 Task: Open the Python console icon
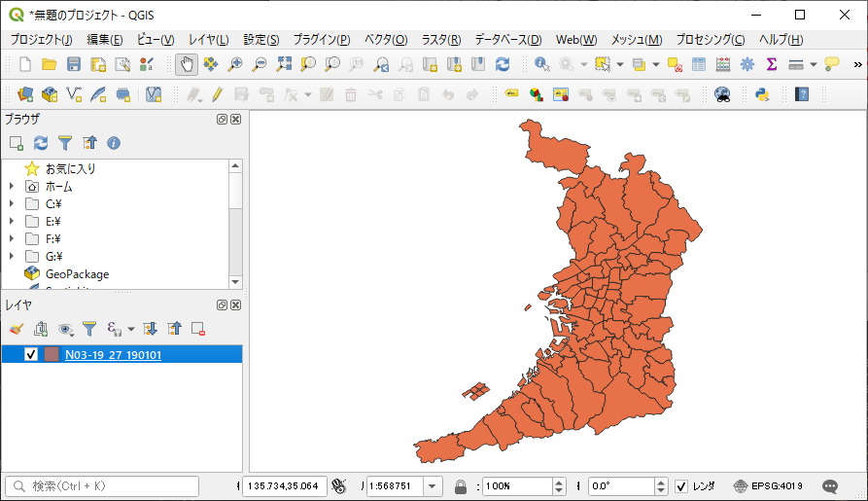pyautogui.click(x=762, y=94)
